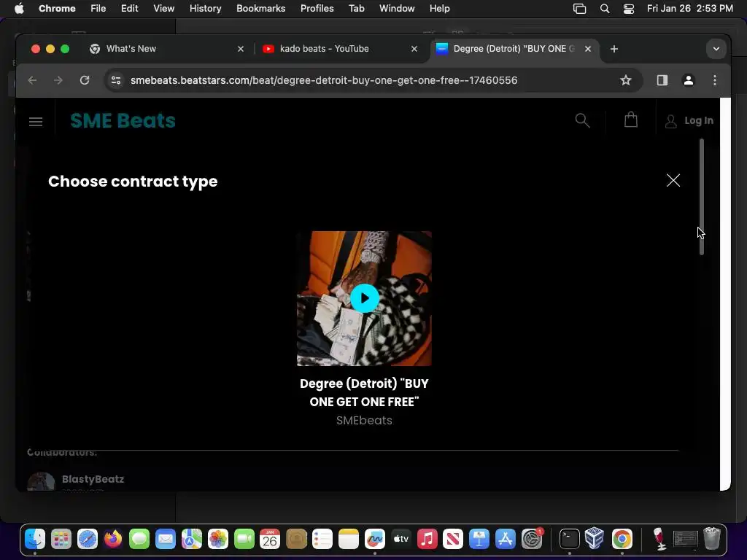Open Calendar from the Dock
Viewport: 747px width, 560px height.
pos(270,539)
